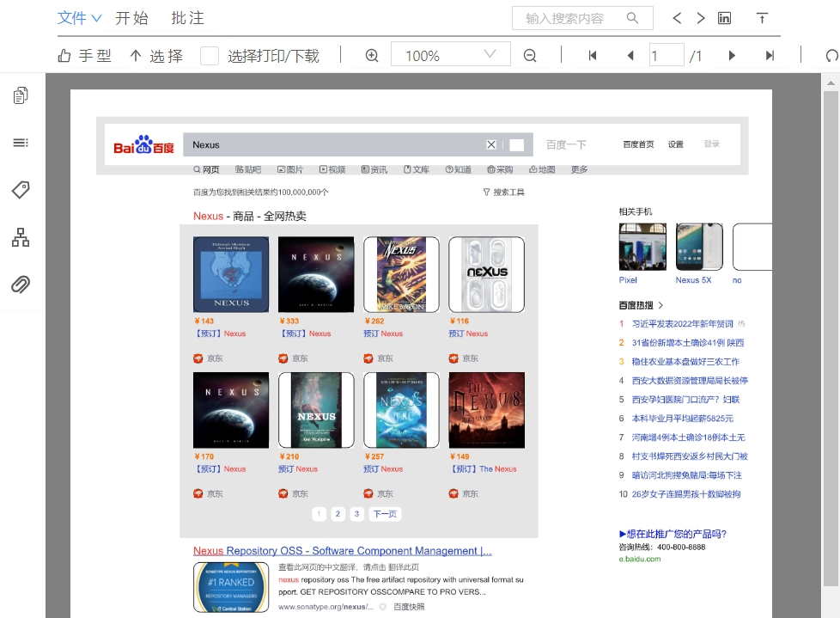Clear the Nexus search box

[x=491, y=144]
